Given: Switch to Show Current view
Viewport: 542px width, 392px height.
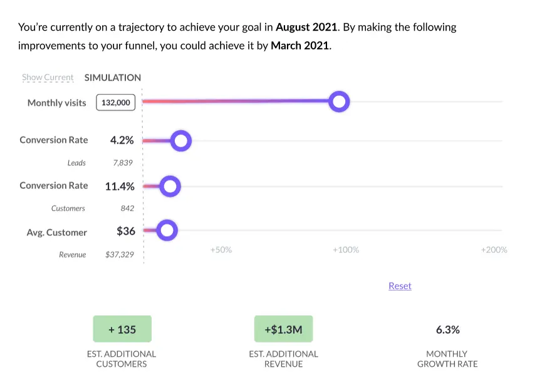Looking at the screenshot, I should tap(48, 77).
